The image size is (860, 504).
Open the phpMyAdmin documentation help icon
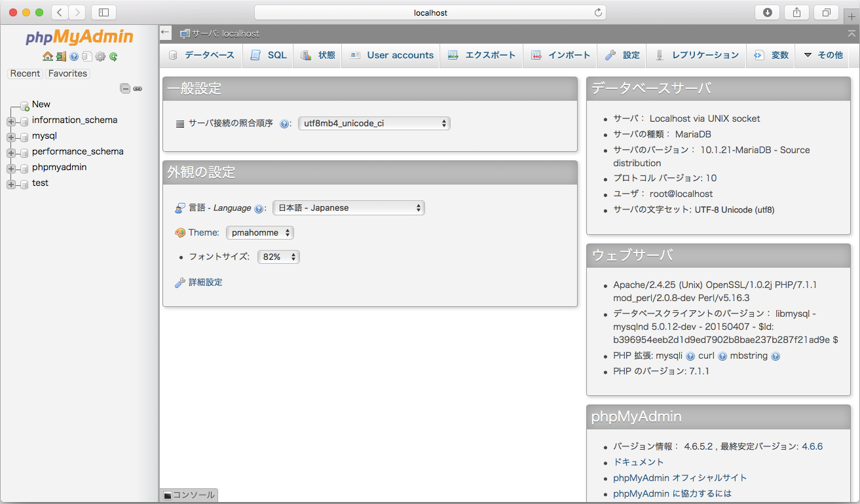point(74,57)
